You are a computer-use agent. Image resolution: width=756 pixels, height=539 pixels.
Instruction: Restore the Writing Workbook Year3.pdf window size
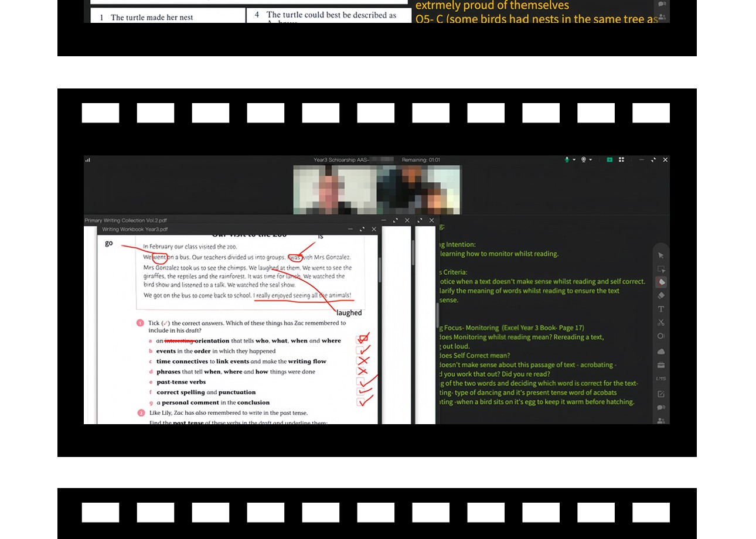[362, 229]
